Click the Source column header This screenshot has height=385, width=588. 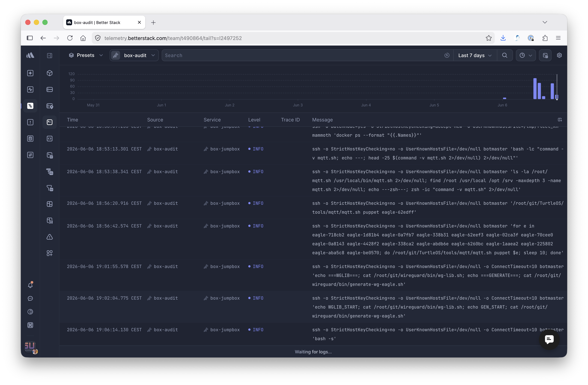(155, 120)
